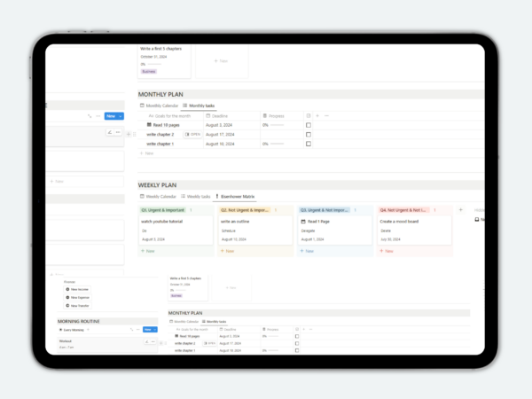The width and height of the screenshot is (532, 399).
Task: Click the page icon beside Read 10 pages in larger table
Action: (x=149, y=125)
